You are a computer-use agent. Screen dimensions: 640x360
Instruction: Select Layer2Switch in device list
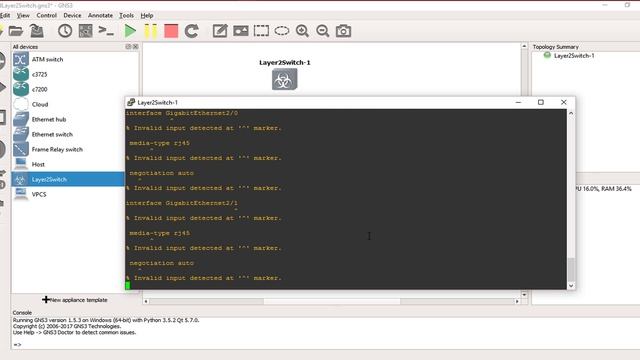tap(68, 180)
